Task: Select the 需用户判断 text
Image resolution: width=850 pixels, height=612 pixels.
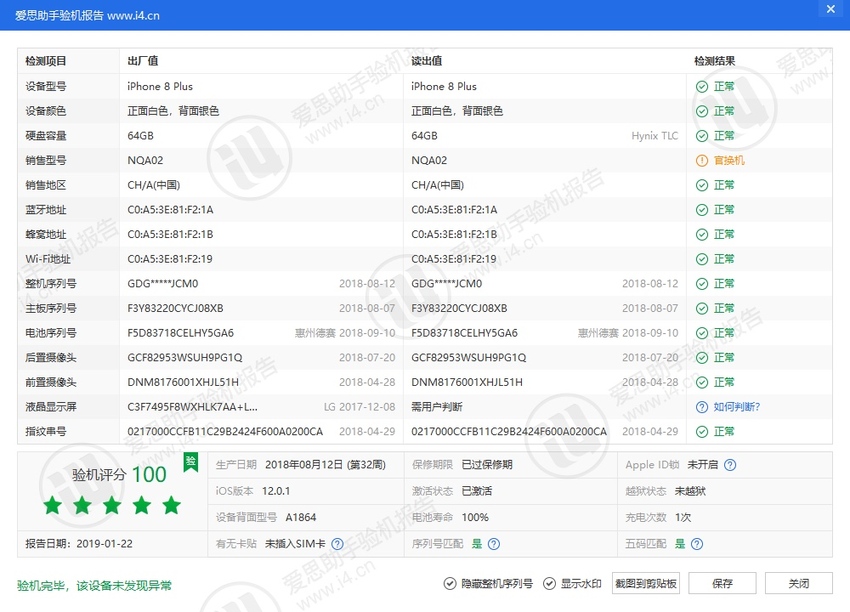Action: pyautogui.click(x=437, y=407)
